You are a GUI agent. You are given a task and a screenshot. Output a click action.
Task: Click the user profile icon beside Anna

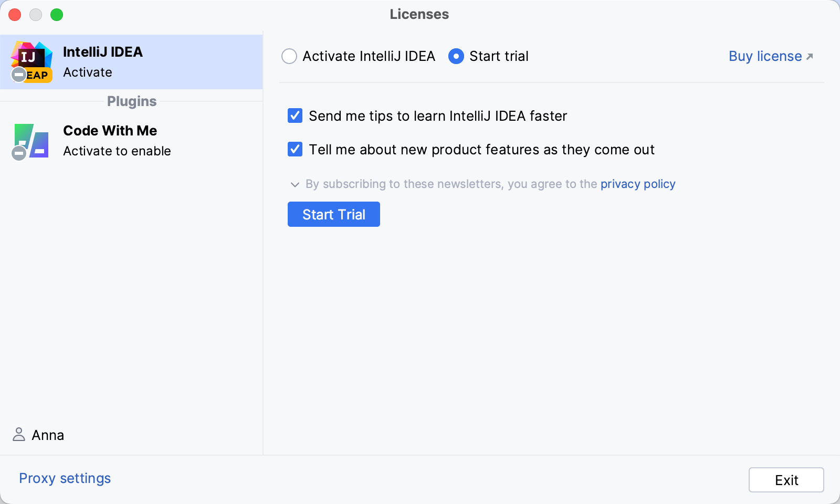(19, 435)
